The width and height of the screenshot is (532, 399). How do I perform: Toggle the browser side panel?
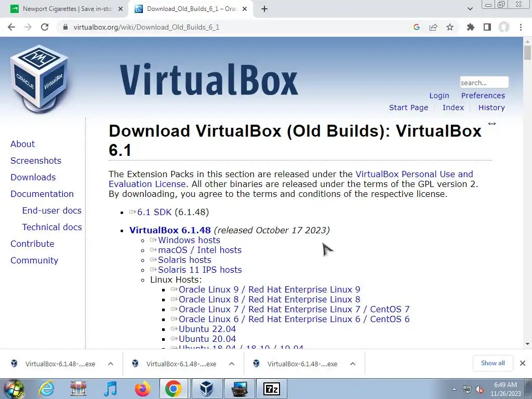(487, 27)
